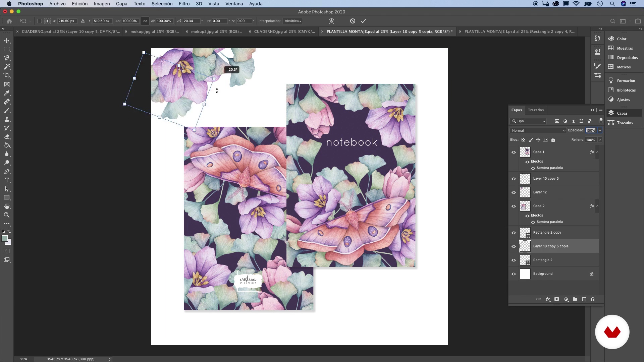Click the Home icon in options bar

pyautogui.click(x=9, y=21)
